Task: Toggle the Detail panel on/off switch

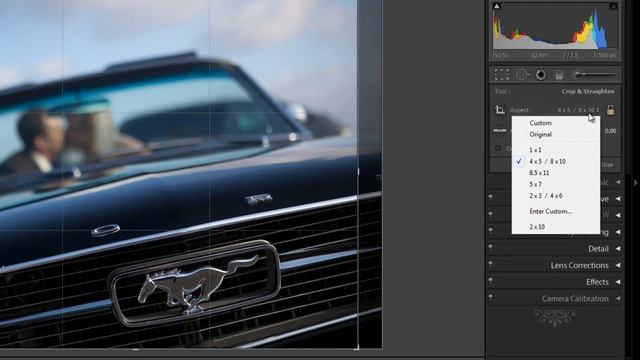Action: (491, 247)
